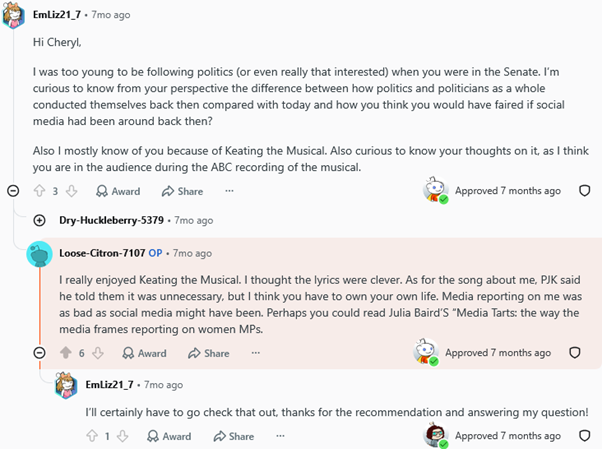Click moderator shield icon on top comment
The width and height of the screenshot is (602, 449).
pos(584,191)
